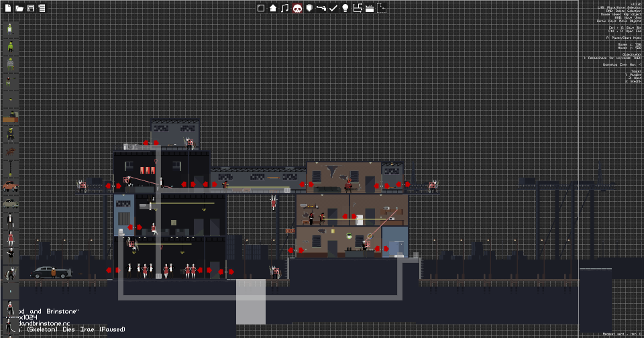644x338 pixels.
Task: Select the brown hound in the palette
Action: point(10,152)
